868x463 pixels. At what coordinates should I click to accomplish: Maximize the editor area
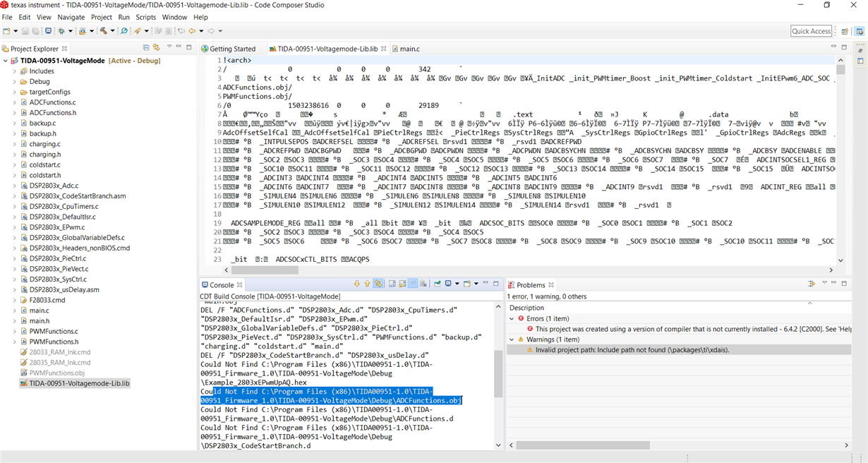pyautogui.click(x=843, y=47)
